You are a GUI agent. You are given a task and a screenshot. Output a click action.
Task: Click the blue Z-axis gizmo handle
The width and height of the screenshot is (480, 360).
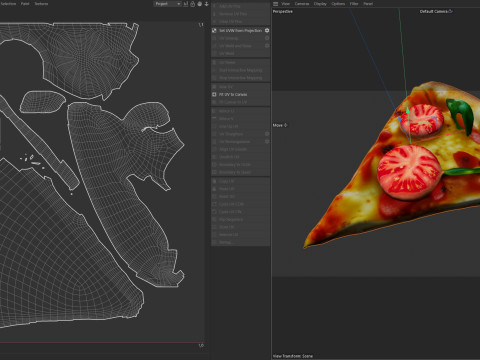pyautogui.click(x=400, y=119)
